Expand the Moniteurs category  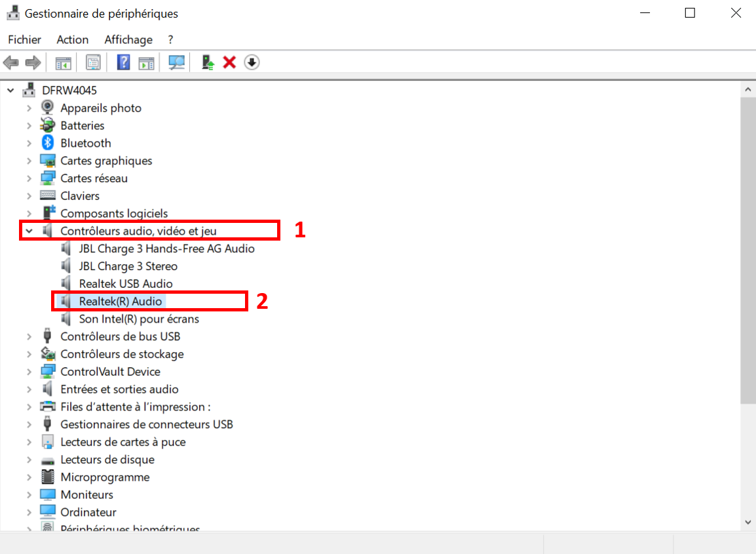pyautogui.click(x=29, y=494)
